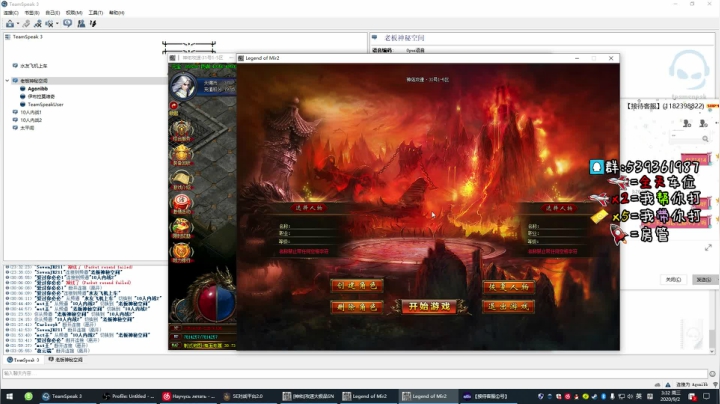Click the red-blue HP/MP orb in game window
720x404 pixels.
215,303
